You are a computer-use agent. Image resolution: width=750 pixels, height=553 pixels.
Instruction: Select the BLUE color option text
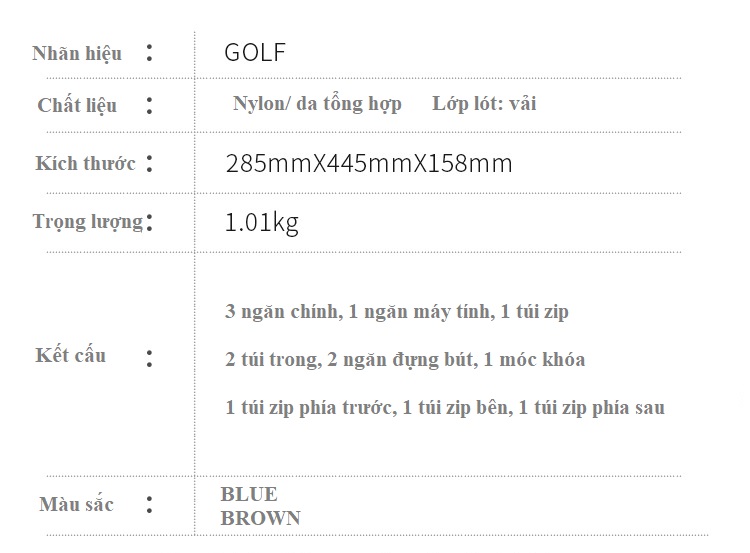coord(249,494)
